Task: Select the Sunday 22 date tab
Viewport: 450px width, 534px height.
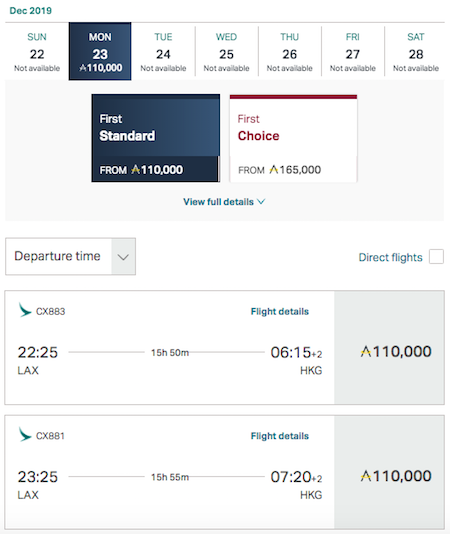Action: pyautogui.click(x=37, y=51)
